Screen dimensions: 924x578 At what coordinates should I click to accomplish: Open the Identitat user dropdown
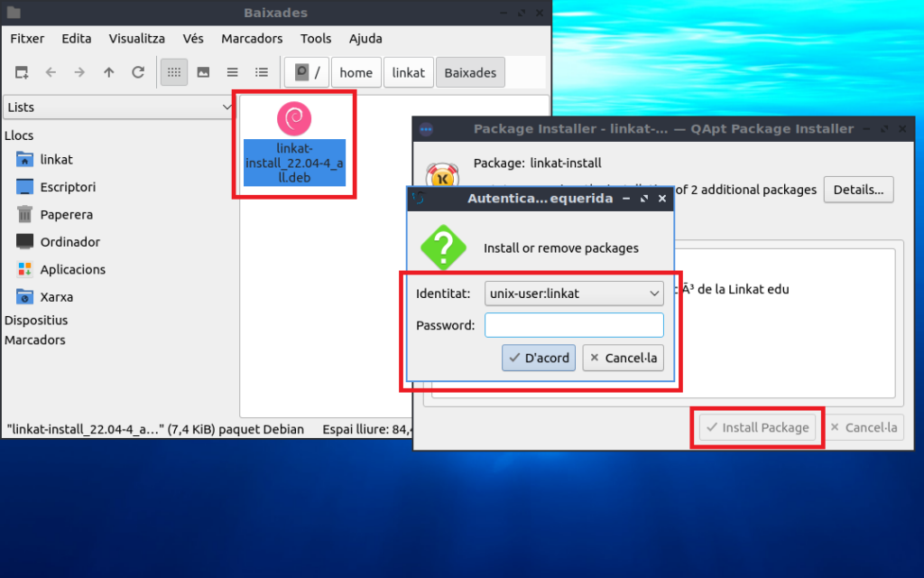tap(574, 294)
